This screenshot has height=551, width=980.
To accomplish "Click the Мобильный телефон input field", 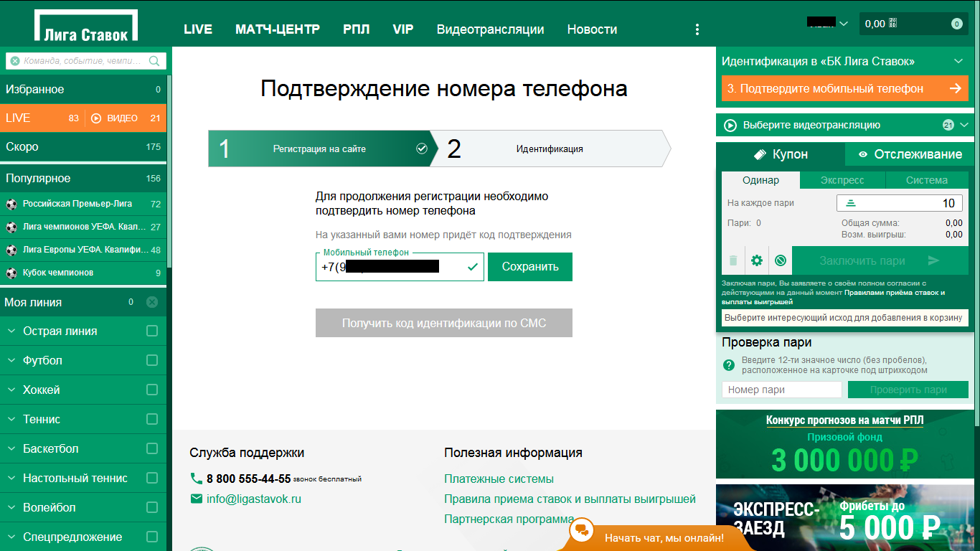I will click(400, 267).
